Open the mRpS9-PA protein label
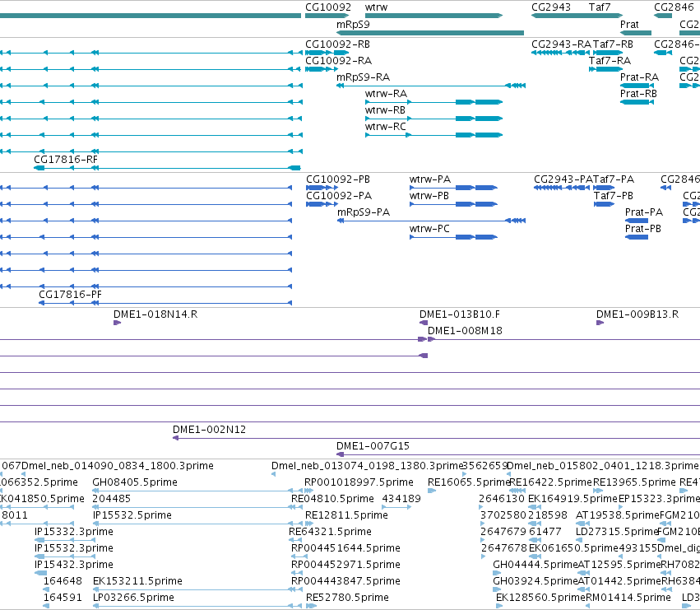This screenshot has width=700, height=610. pyautogui.click(x=364, y=212)
